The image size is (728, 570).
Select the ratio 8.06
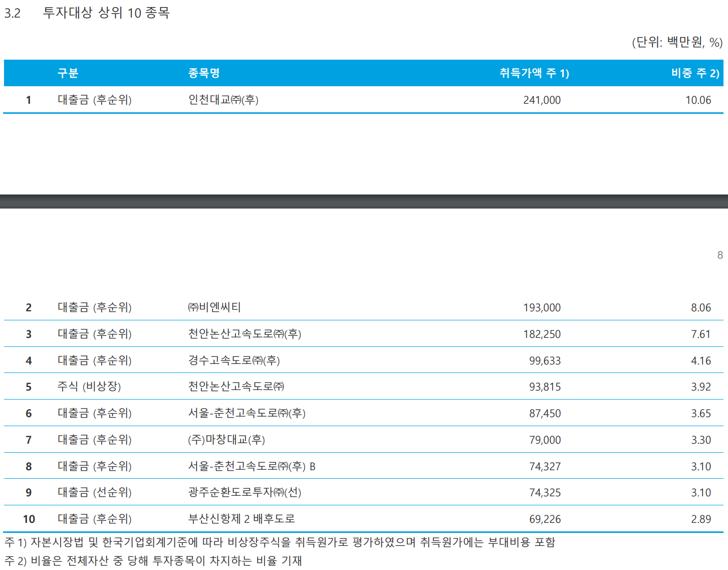click(x=701, y=308)
